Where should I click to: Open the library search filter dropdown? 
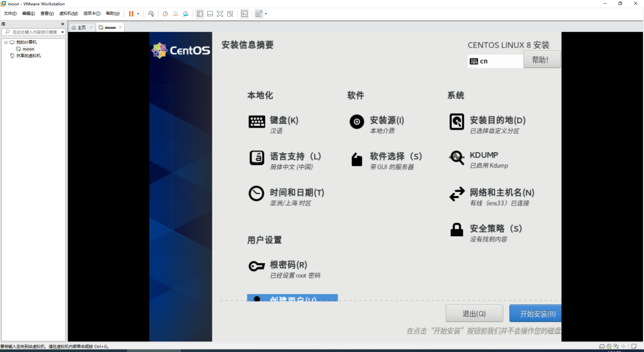click(63, 32)
